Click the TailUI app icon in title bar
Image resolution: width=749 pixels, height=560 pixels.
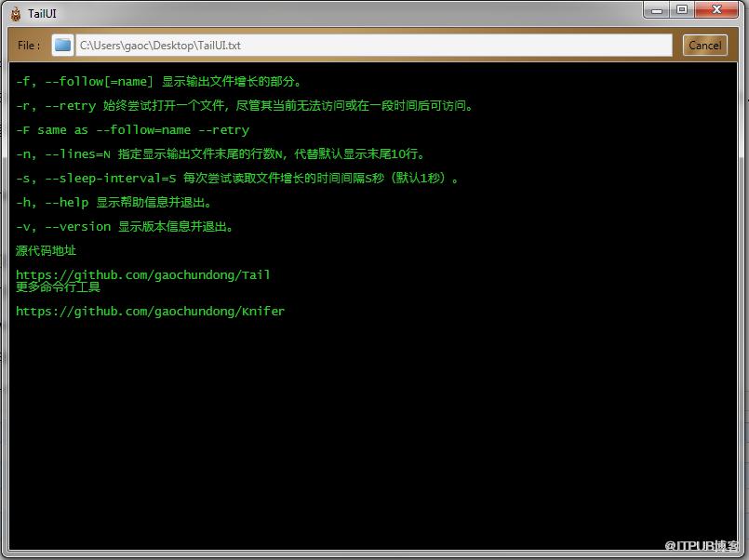(16, 14)
